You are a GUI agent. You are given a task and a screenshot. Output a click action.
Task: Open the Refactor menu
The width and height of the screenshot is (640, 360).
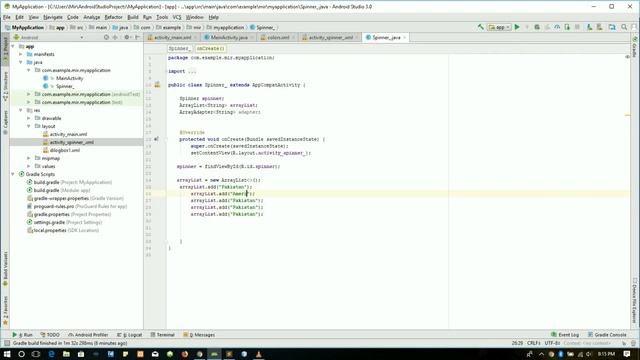[113, 17]
